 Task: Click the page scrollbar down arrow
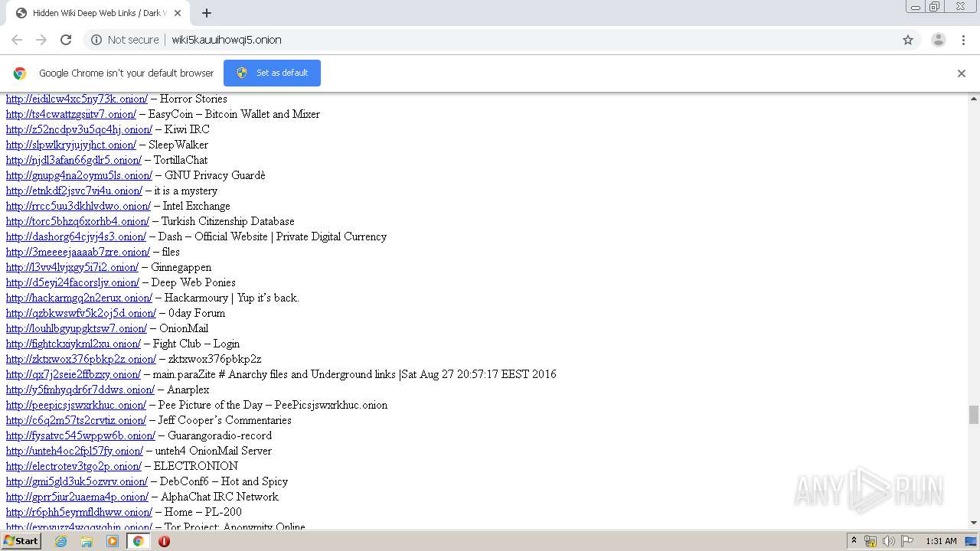point(974,523)
